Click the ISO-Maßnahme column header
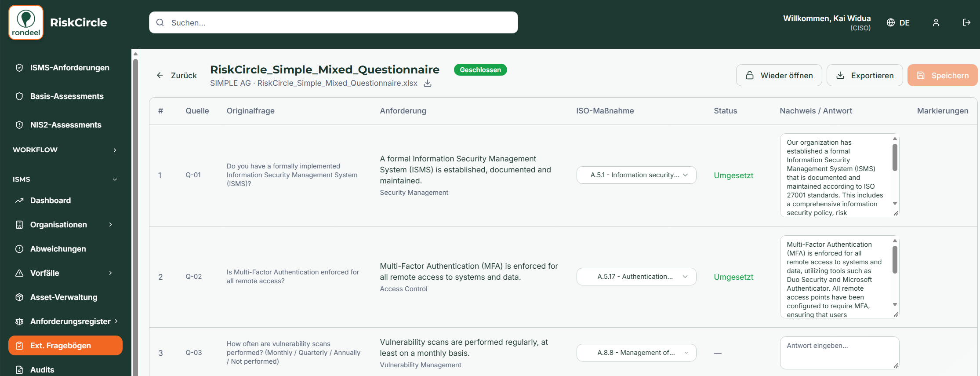This screenshot has width=980, height=376. (x=605, y=111)
